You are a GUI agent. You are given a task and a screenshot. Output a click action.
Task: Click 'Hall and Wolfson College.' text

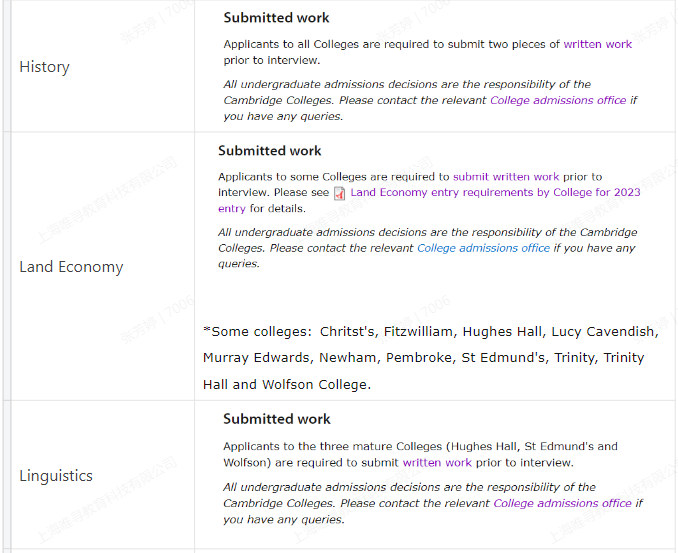[x=287, y=384]
